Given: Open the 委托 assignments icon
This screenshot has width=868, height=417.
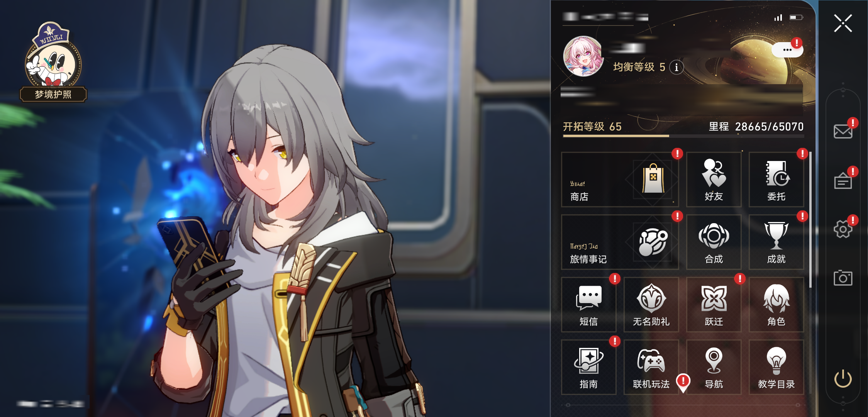Looking at the screenshot, I should point(776,180).
